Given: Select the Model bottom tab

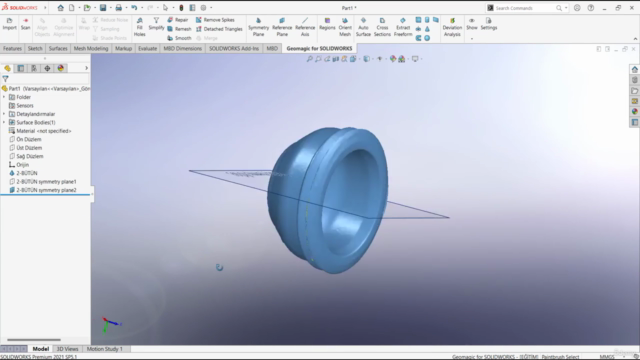Looking at the screenshot, I should pos(40,349).
